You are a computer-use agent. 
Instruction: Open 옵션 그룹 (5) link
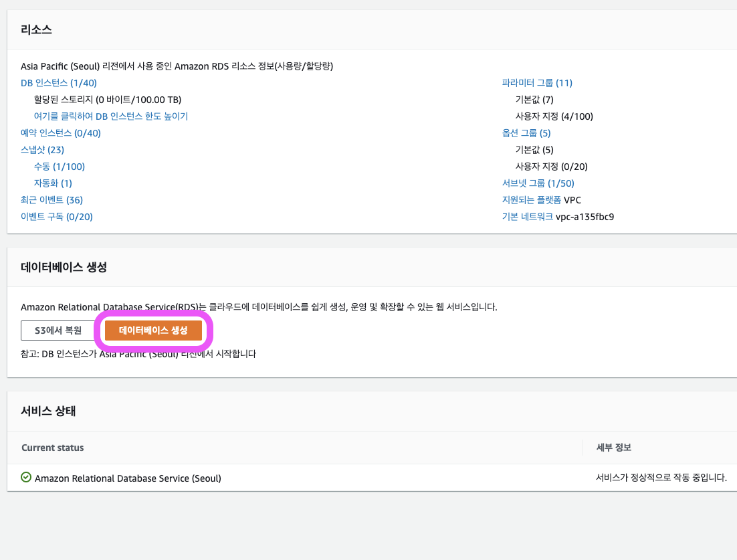click(526, 133)
